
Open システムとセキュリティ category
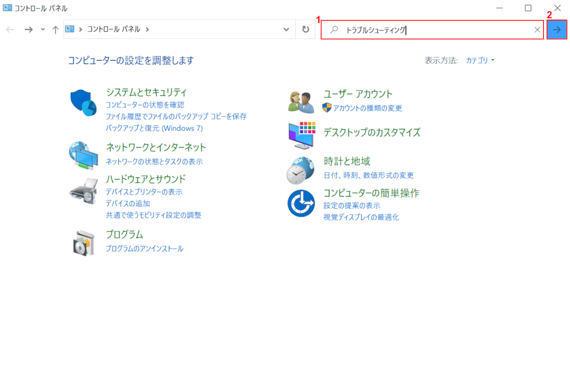coord(146,92)
